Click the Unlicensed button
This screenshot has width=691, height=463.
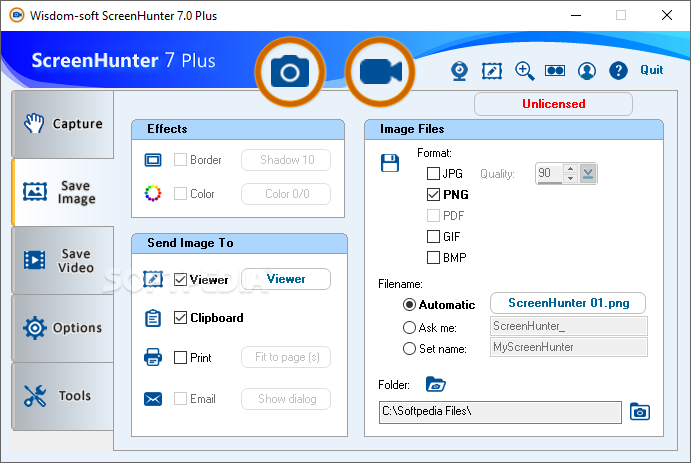point(554,104)
